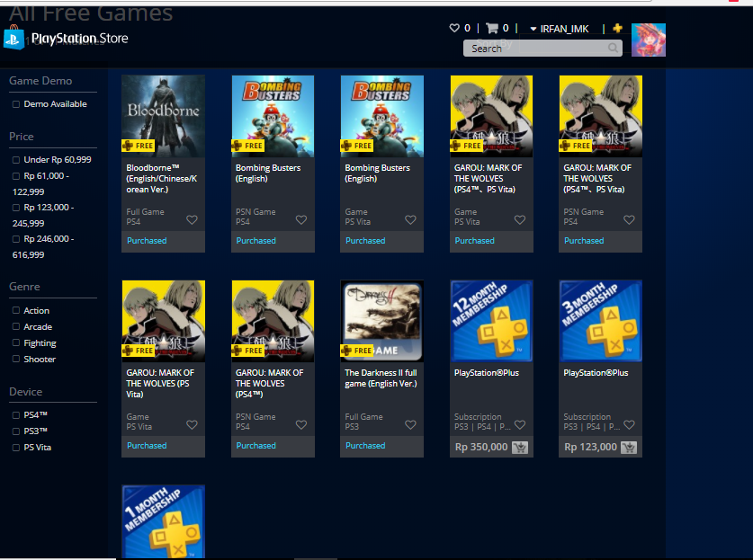Wishlist heart on GAROU (PS4™) only card
The height and width of the screenshot is (560, 753).
click(x=301, y=424)
